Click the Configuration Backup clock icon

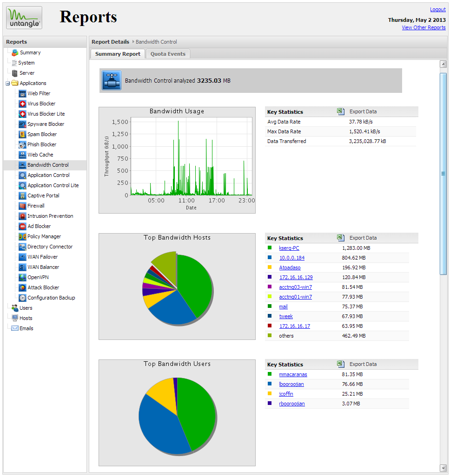22,298
